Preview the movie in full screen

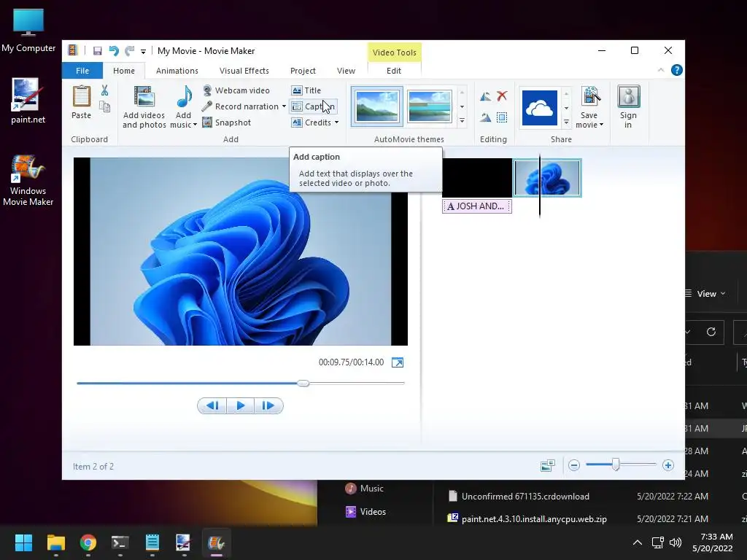[398, 362]
